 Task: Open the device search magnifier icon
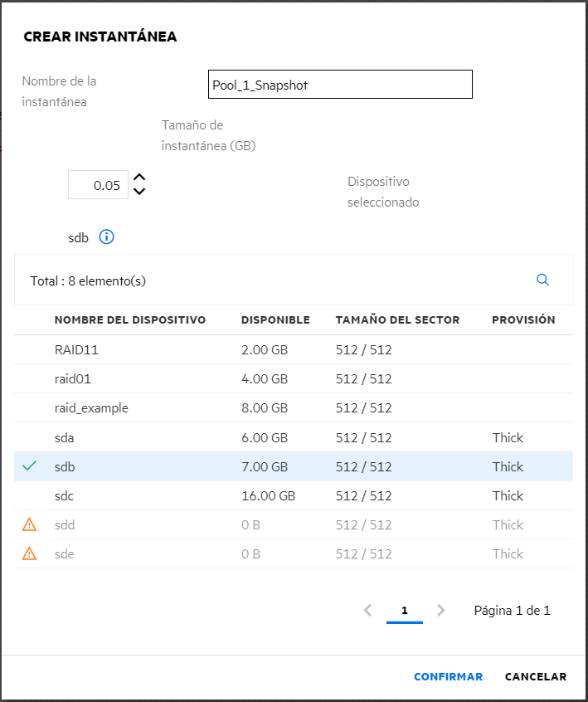tap(543, 280)
